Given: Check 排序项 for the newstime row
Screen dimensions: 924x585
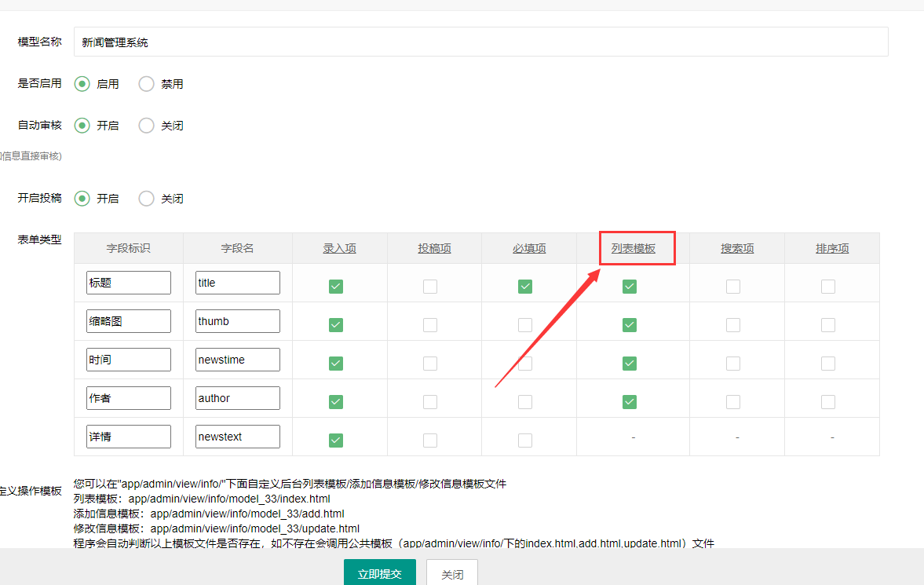Looking at the screenshot, I should pyautogui.click(x=828, y=364).
